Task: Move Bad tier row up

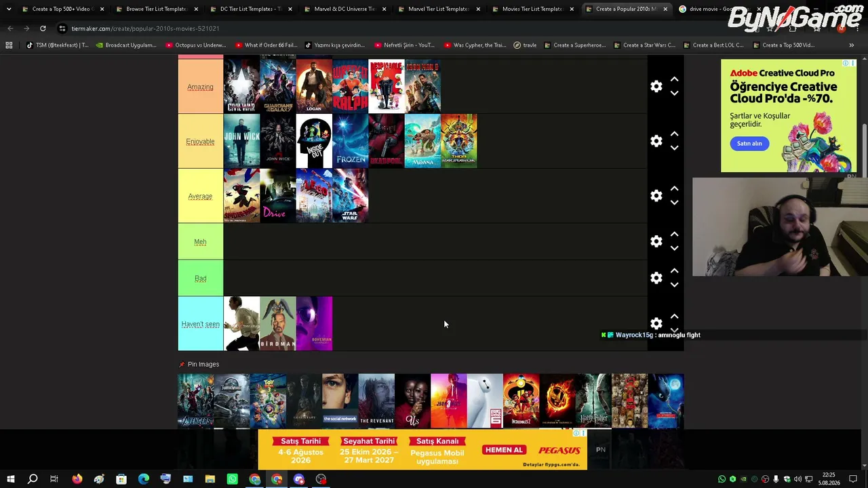Action: click(674, 271)
